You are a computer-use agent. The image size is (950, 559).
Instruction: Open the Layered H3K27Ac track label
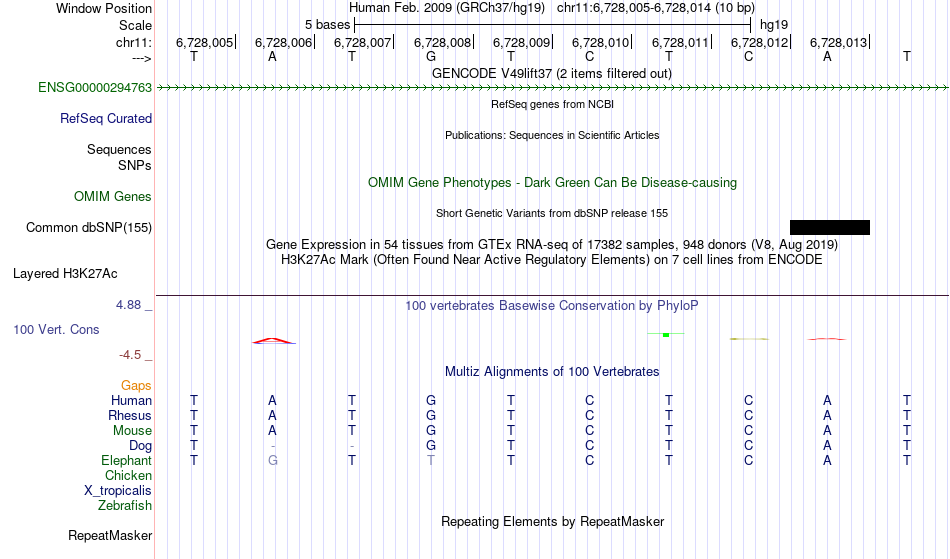tap(65, 274)
